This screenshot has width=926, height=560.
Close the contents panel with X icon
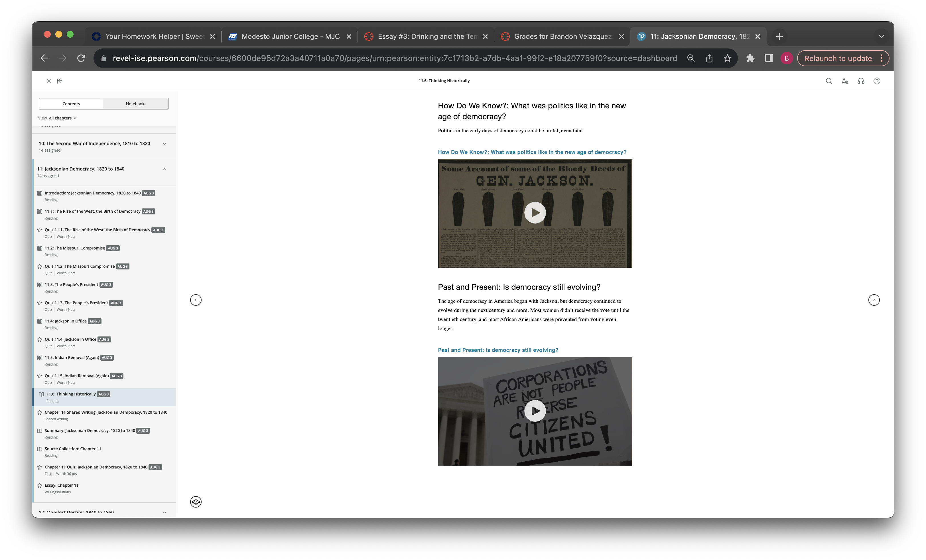pyautogui.click(x=48, y=81)
